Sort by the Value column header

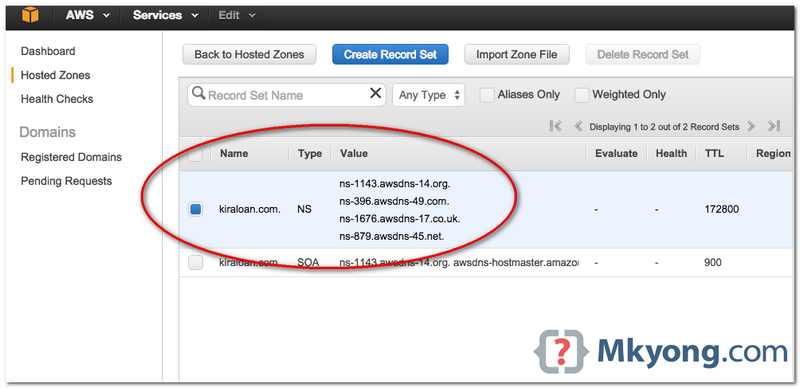[354, 154]
